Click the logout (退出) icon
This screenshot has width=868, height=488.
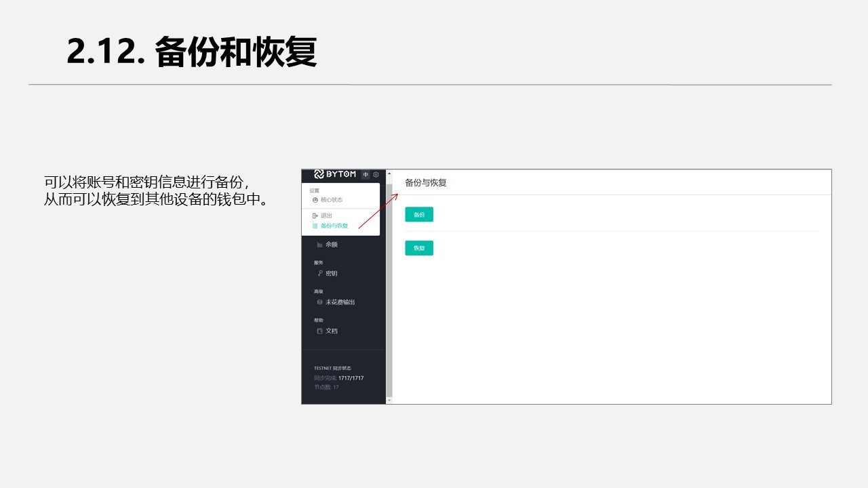[x=315, y=216]
